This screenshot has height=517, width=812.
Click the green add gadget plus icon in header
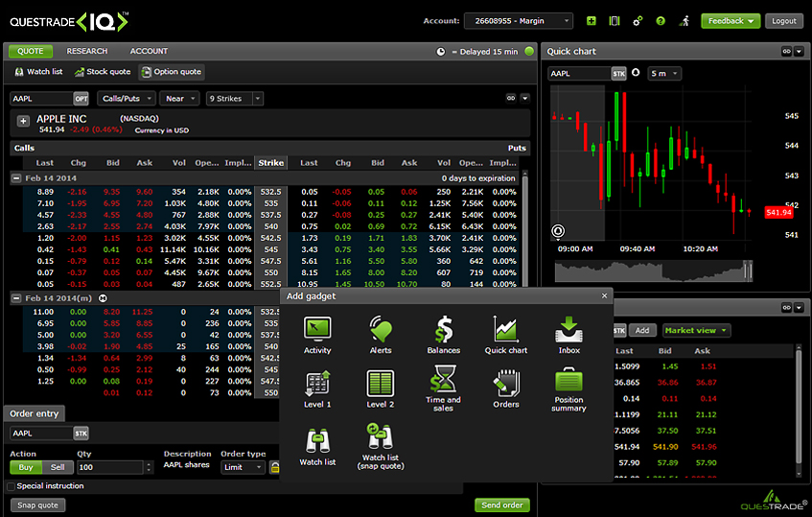591,21
